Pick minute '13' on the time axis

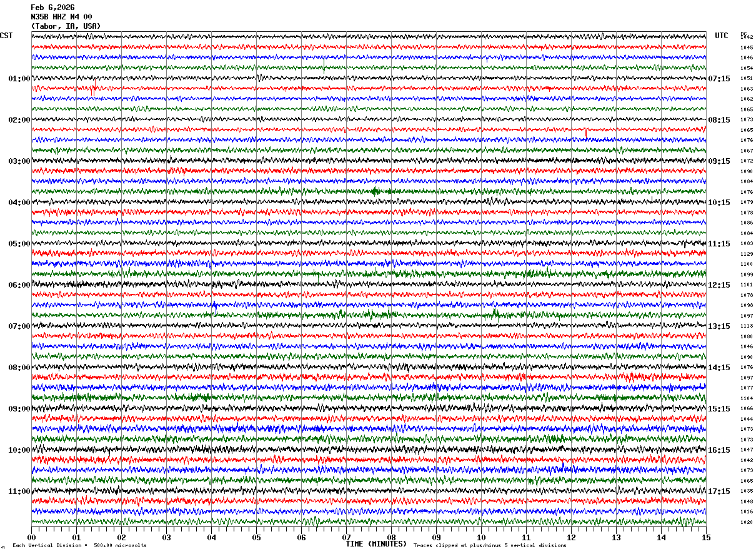point(616,537)
